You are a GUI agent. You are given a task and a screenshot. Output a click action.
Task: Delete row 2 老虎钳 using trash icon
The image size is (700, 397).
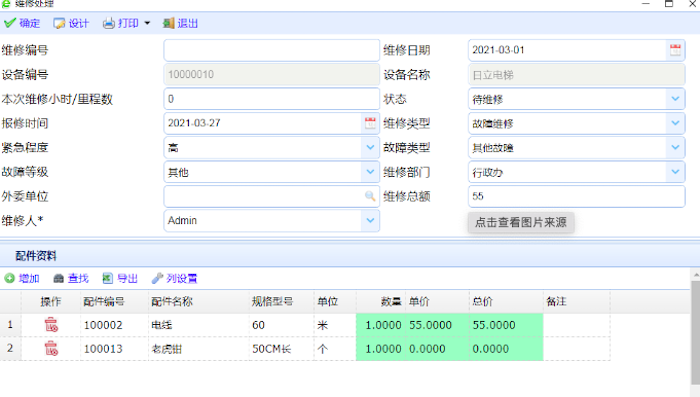(51, 348)
